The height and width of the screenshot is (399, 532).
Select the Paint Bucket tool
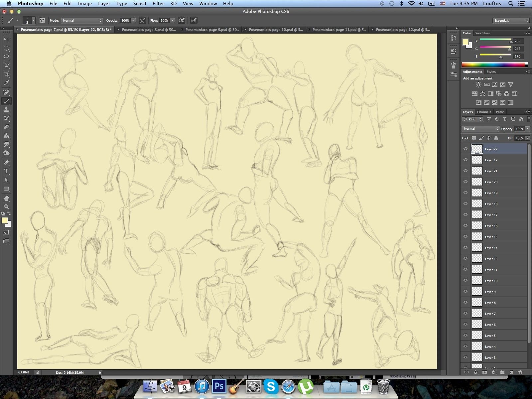[6, 136]
